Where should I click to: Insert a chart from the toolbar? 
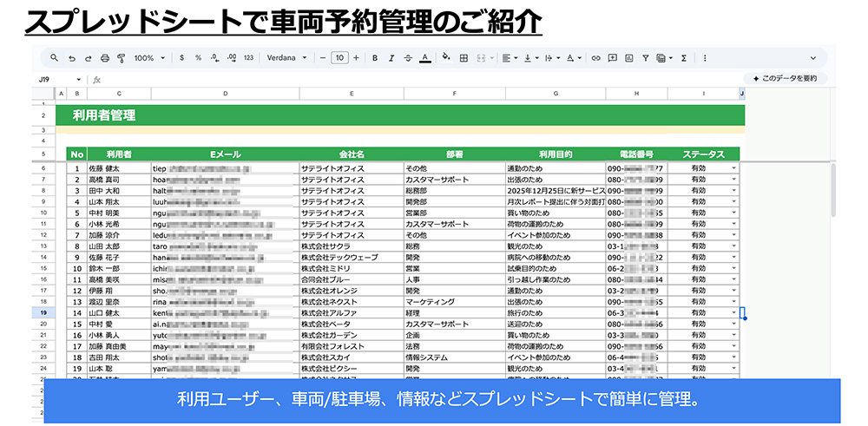click(629, 58)
